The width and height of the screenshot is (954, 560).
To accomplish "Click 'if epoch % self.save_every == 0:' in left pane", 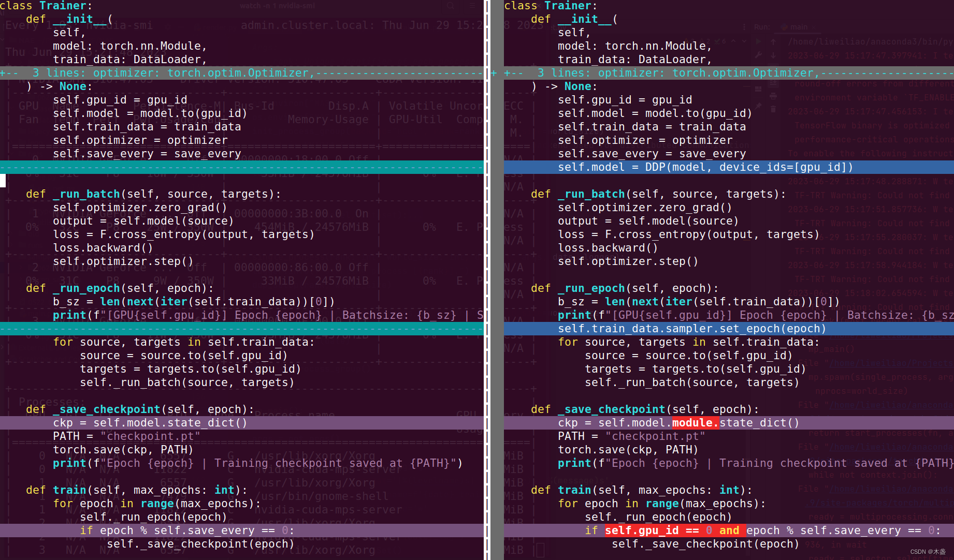I will pos(187,530).
